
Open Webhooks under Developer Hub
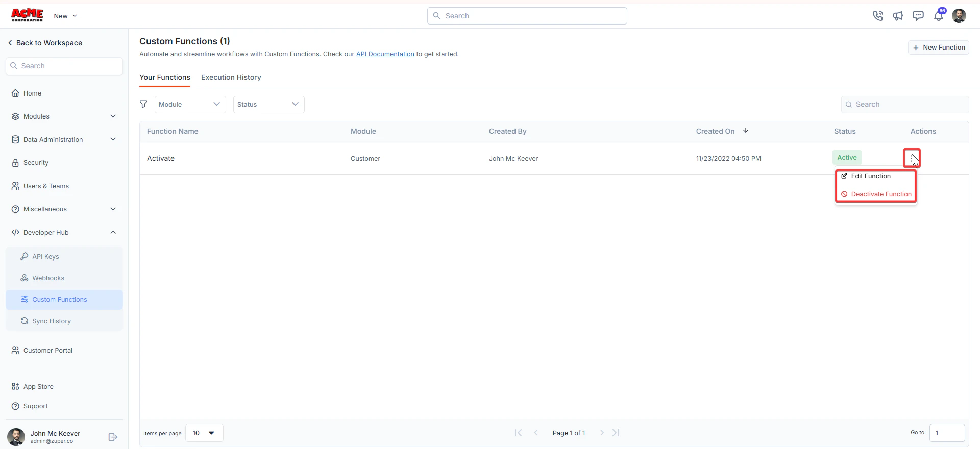(64, 278)
